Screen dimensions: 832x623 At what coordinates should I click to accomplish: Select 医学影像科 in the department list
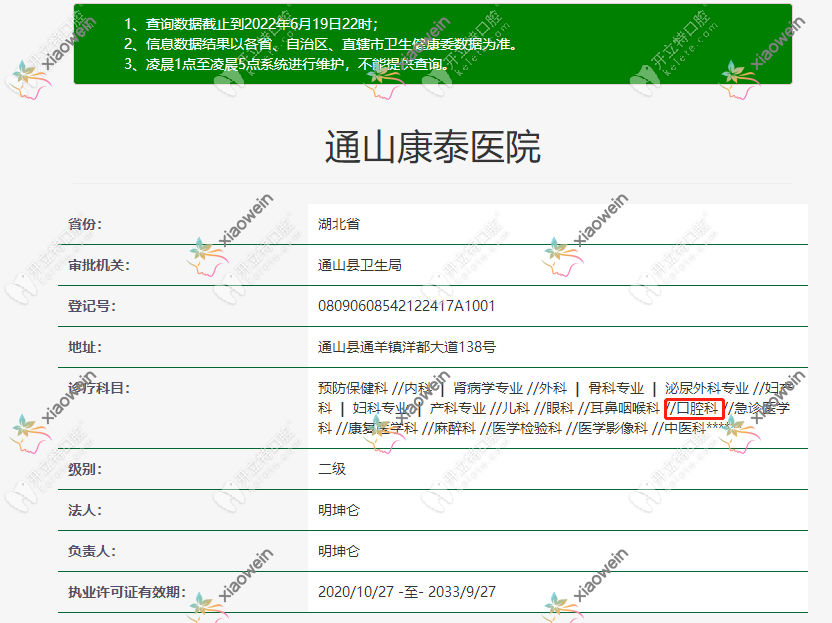[x=614, y=428]
